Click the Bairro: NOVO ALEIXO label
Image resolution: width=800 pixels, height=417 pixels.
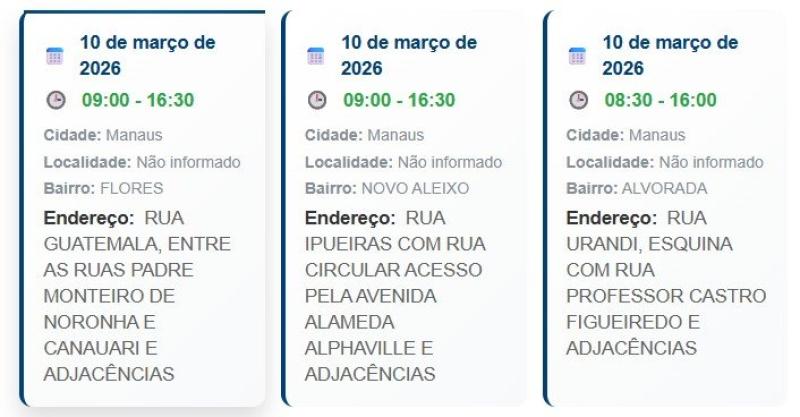tap(387, 188)
